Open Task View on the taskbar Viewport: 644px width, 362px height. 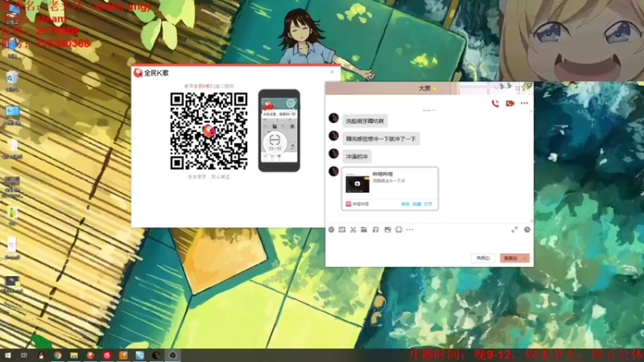[24, 355]
